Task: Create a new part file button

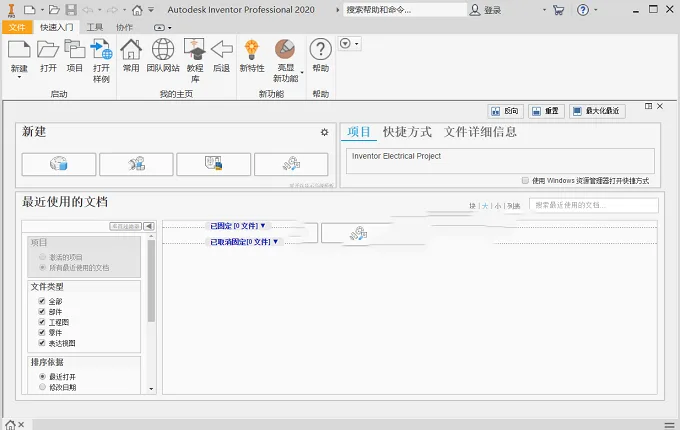Action: click(59, 164)
